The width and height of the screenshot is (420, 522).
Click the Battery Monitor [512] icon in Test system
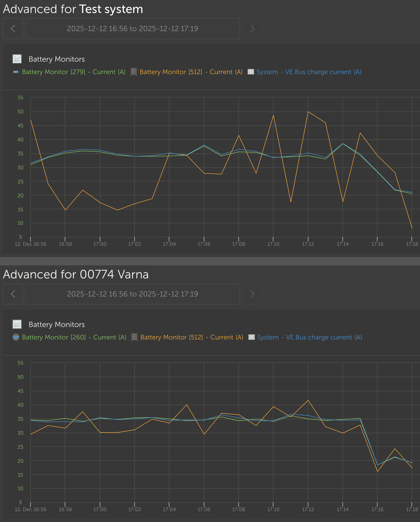[134, 72]
